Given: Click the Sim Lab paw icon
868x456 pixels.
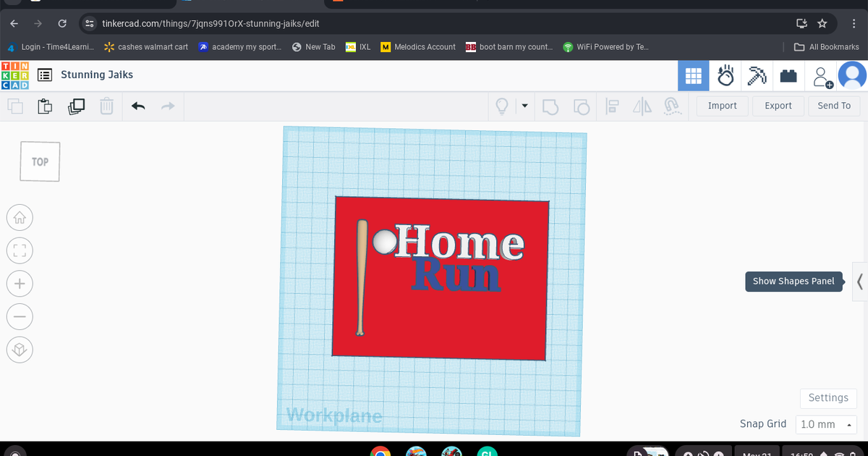Looking at the screenshot, I should [x=725, y=75].
